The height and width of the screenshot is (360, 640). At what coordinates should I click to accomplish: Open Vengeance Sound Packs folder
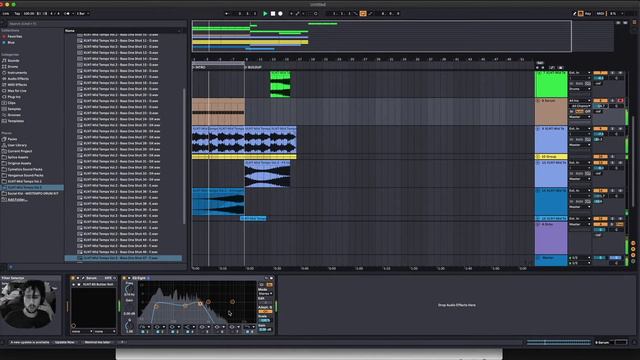pyautogui.click(x=25, y=175)
